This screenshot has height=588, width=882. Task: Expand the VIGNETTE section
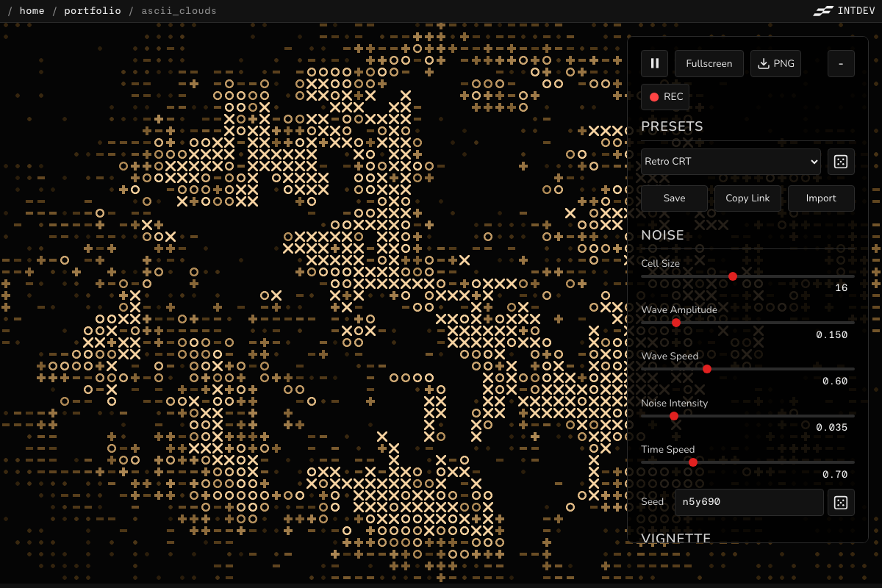675,538
